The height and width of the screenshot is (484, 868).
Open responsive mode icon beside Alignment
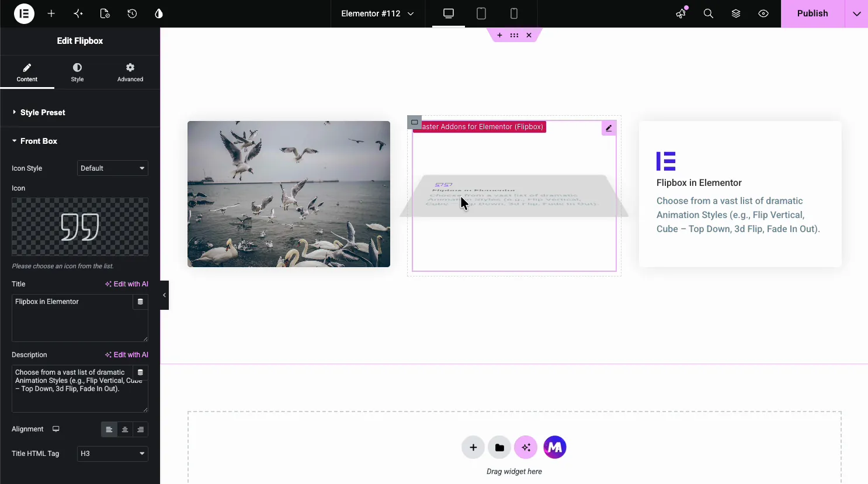click(x=56, y=429)
